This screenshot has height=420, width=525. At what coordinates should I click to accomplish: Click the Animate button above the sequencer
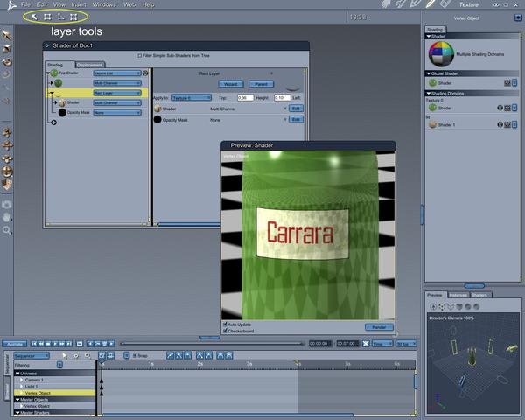[x=14, y=344]
